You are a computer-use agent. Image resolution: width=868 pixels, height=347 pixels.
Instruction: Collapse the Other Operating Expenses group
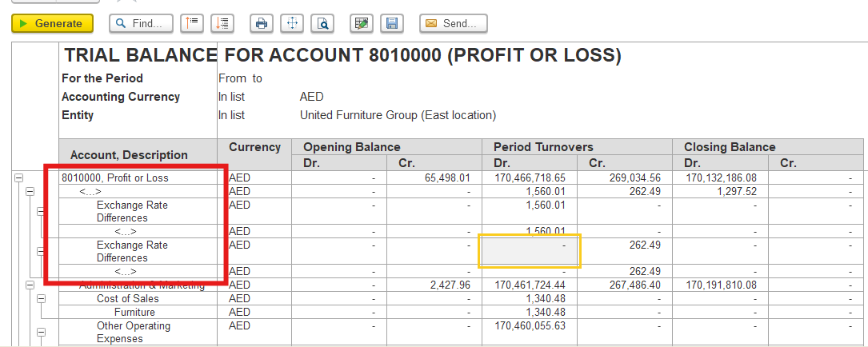click(42, 332)
